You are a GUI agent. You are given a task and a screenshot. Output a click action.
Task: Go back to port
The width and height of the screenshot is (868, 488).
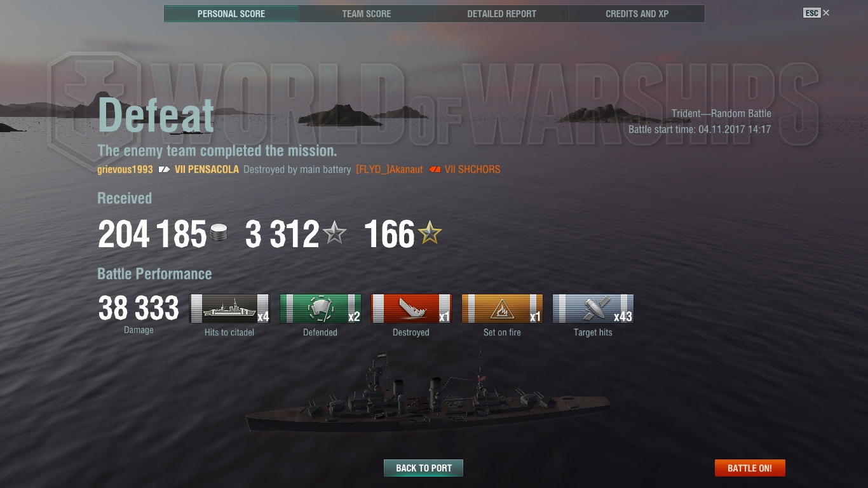(x=423, y=468)
